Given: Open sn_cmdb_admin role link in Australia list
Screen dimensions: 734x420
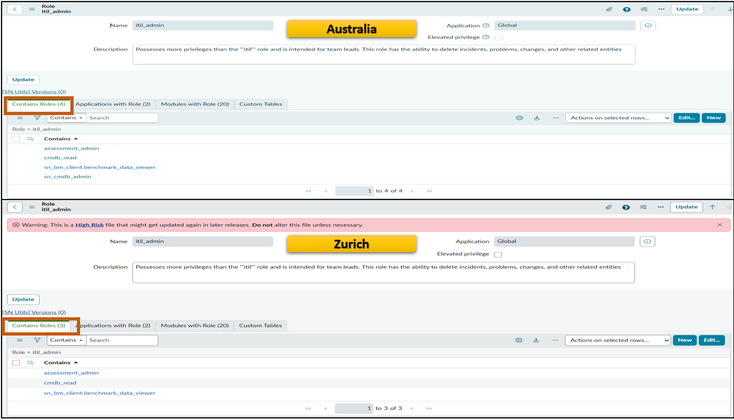Looking at the screenshot, I should (67, 176).
